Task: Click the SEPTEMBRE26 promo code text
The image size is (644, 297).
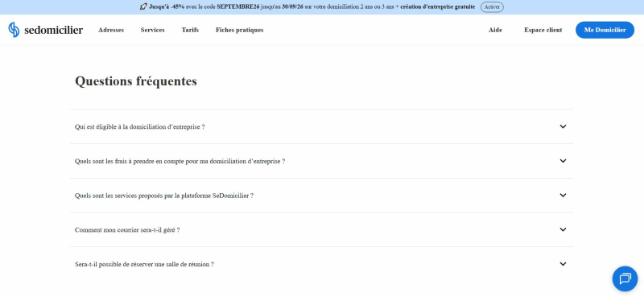Action: [238, 7]
